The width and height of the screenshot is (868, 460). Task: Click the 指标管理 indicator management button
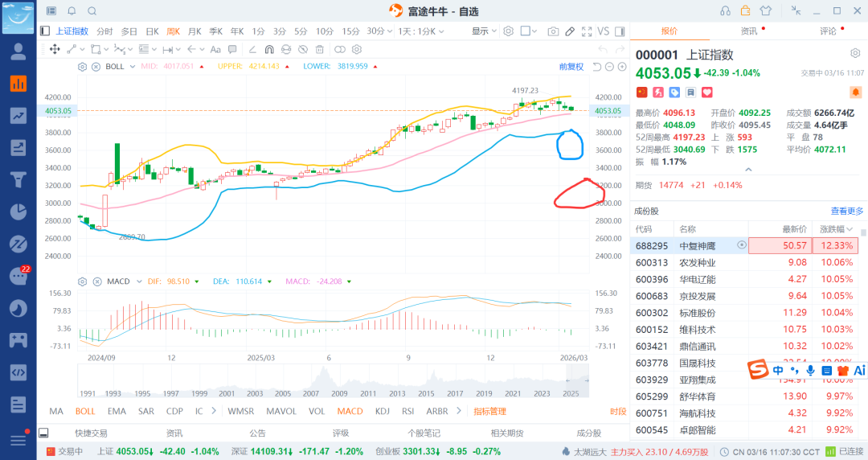click(x=489, y=411)
